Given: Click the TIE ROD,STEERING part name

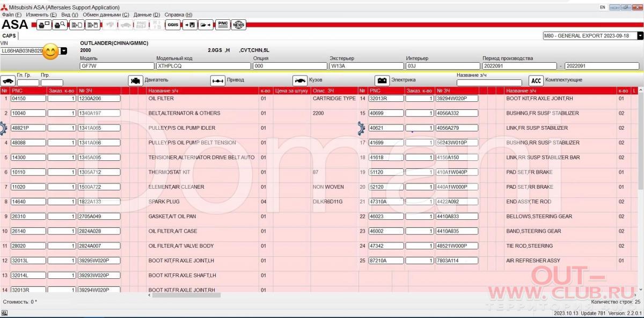Looking at the screenshot, I should (529, 246).
